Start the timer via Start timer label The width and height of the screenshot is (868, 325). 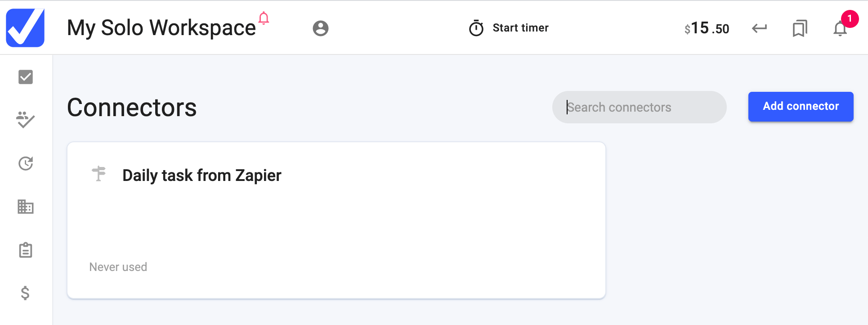pos(520,28)
